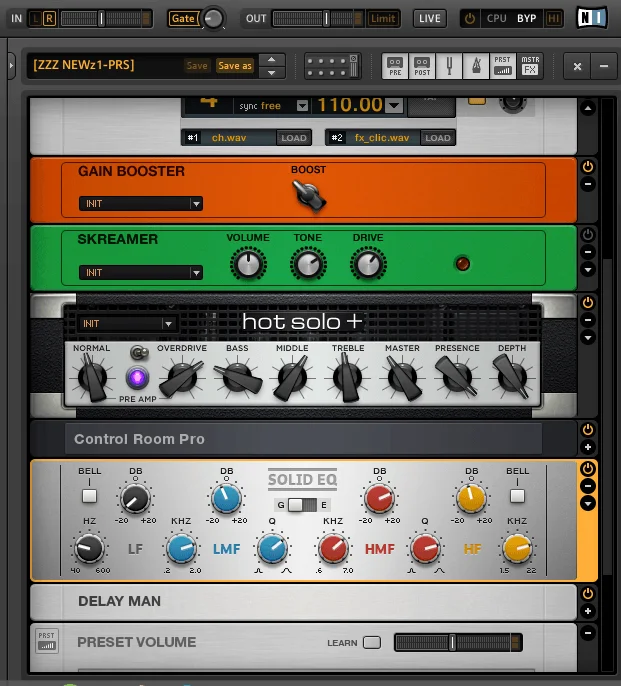
Task: Adjust the Preset Volume slider
Action: (453, 642)
